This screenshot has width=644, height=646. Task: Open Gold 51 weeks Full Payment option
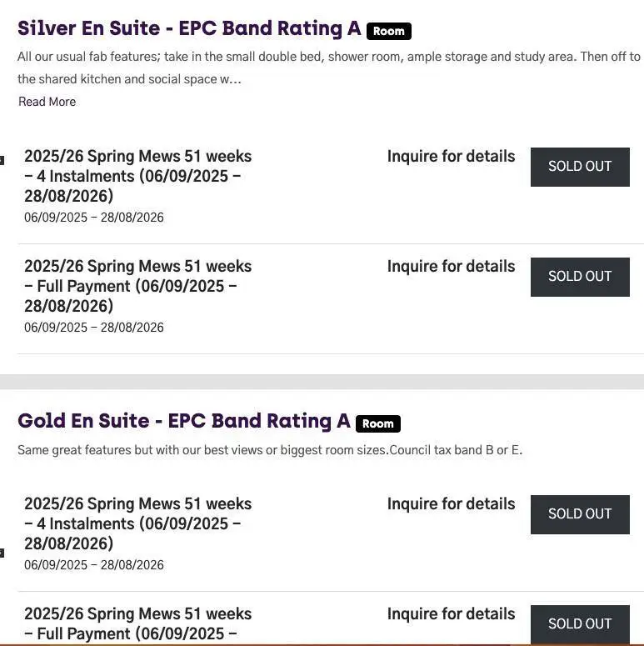click(138, 623)
